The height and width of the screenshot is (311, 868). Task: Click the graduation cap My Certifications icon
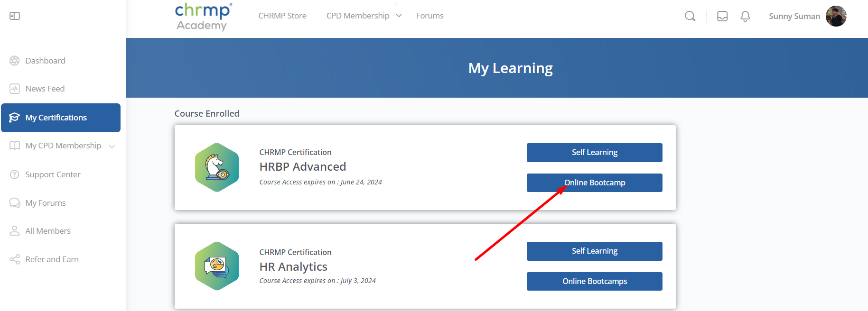tap(15, 118)
